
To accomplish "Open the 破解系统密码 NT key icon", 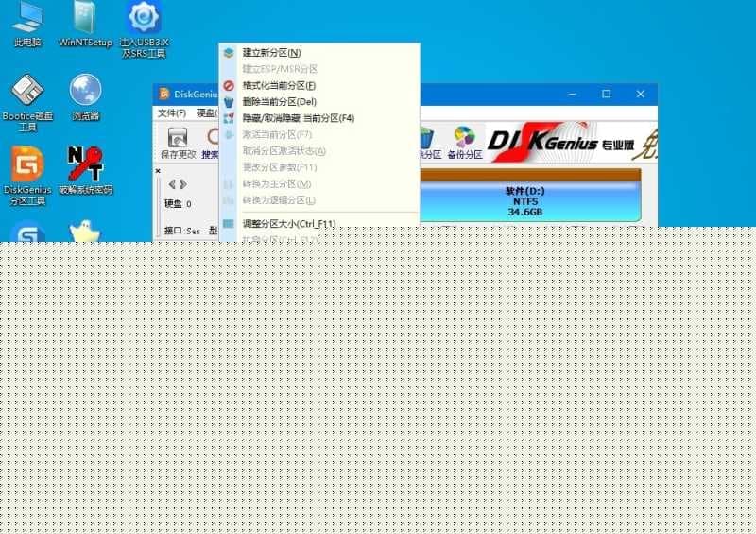I will (x=85, y=170).
